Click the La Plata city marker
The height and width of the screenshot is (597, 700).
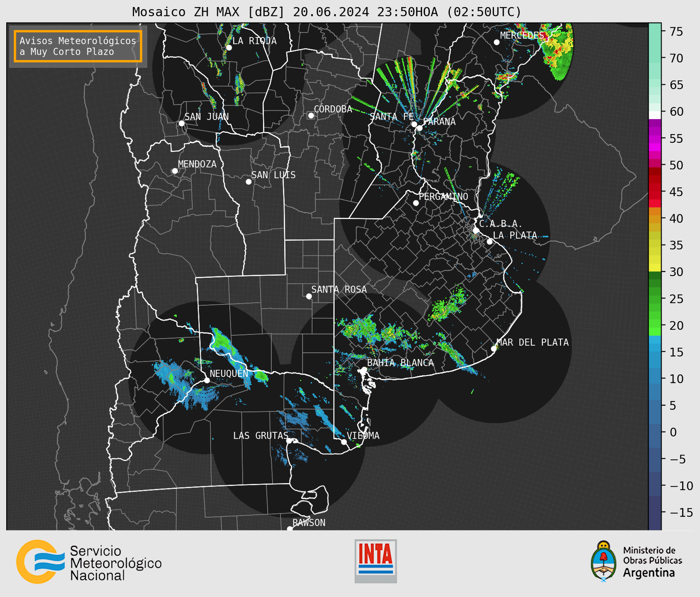490,242
